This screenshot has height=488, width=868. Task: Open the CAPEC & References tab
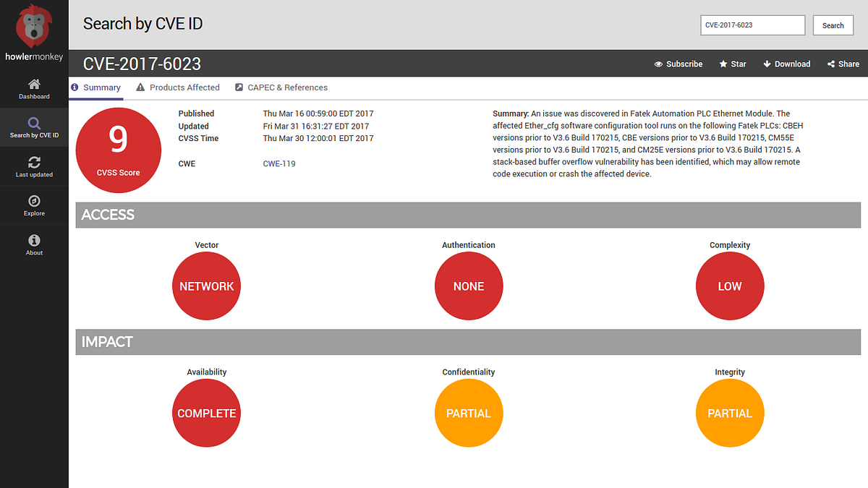(x=281, y=87)
